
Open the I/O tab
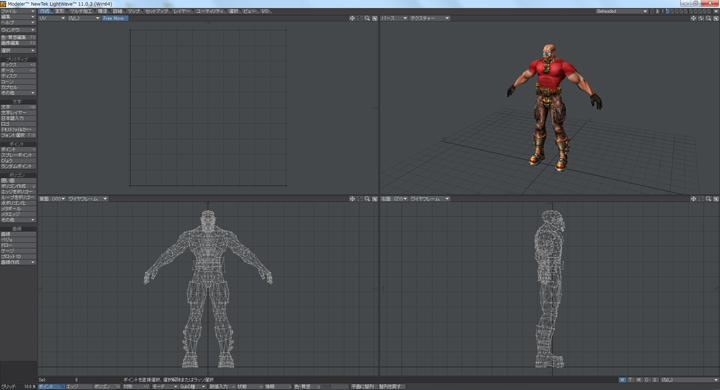[x=265, y=11]
